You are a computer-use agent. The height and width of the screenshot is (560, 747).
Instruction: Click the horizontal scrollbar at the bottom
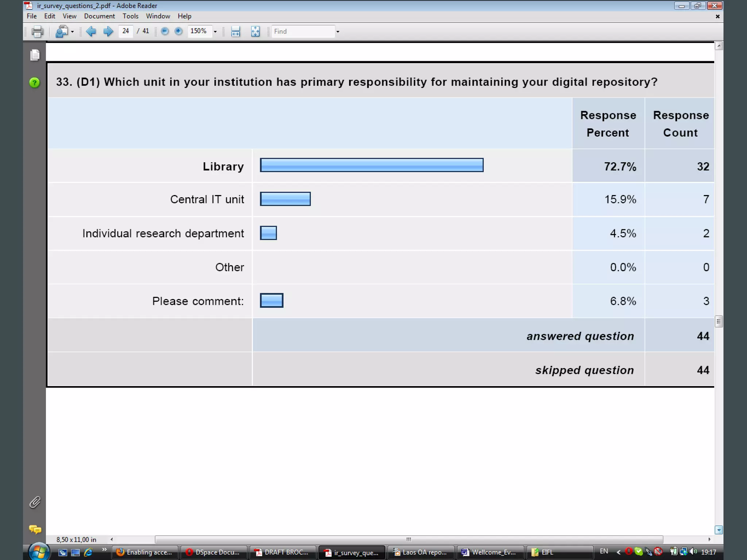409,540
